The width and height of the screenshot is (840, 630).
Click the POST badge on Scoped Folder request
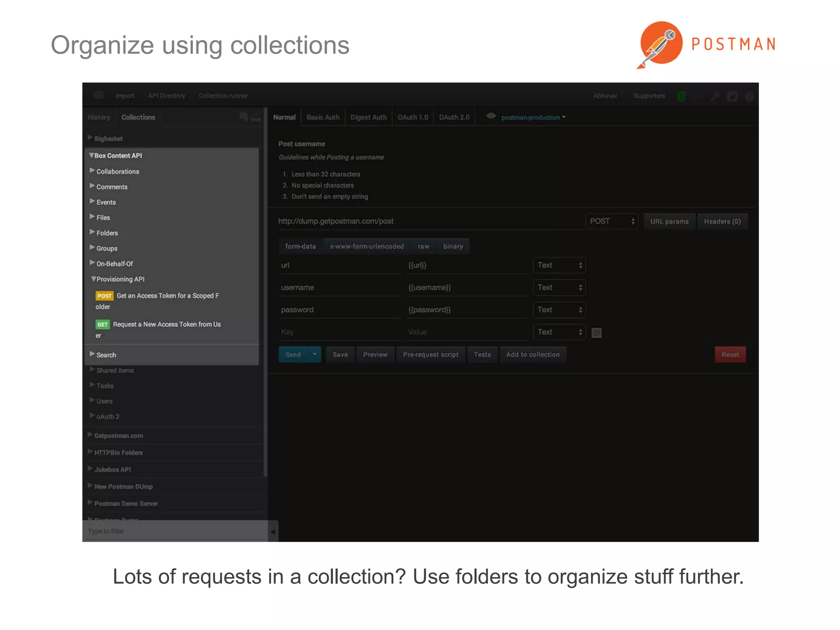104,296
